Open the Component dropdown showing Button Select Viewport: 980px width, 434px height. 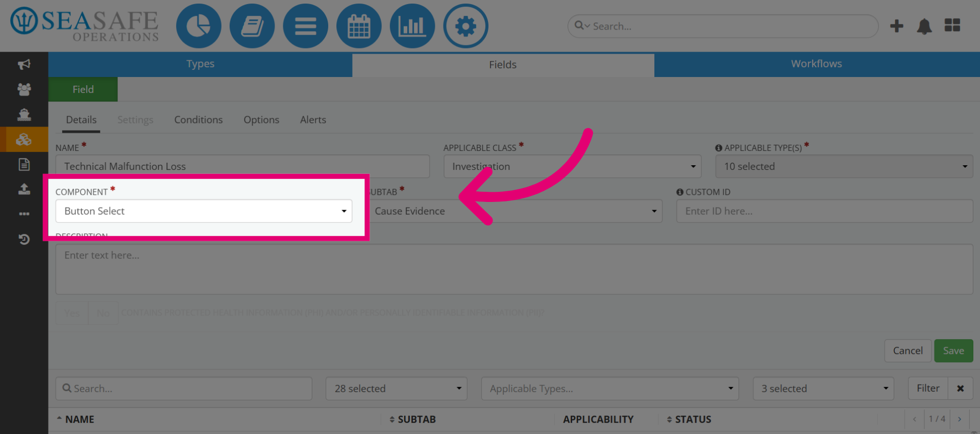click(204, 211)
